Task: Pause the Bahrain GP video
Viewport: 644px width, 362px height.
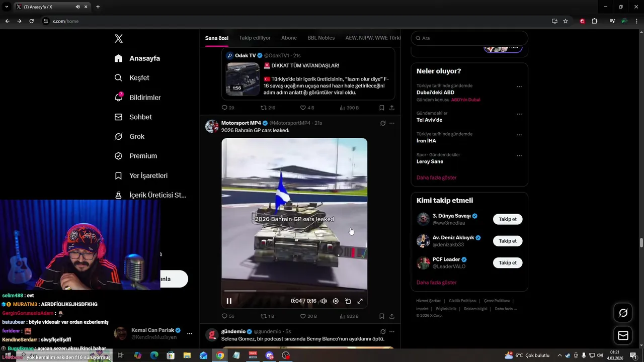Action: [229, 301]
